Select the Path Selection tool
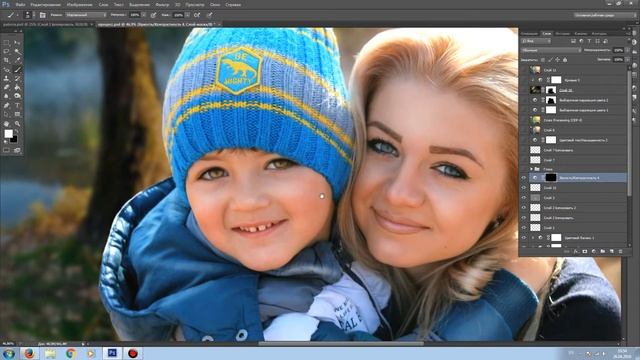Screen dimensions: 640x360 (x=6, y=114)
